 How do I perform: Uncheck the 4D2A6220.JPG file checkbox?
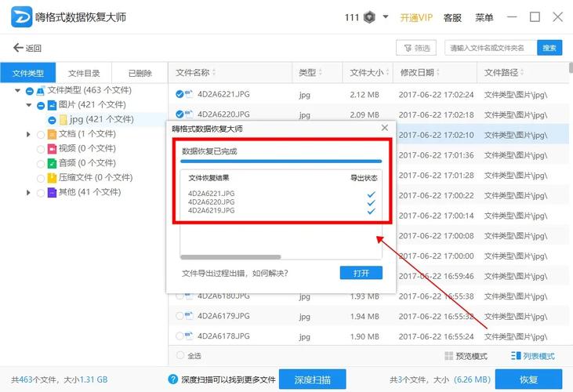tap(180, 114)
